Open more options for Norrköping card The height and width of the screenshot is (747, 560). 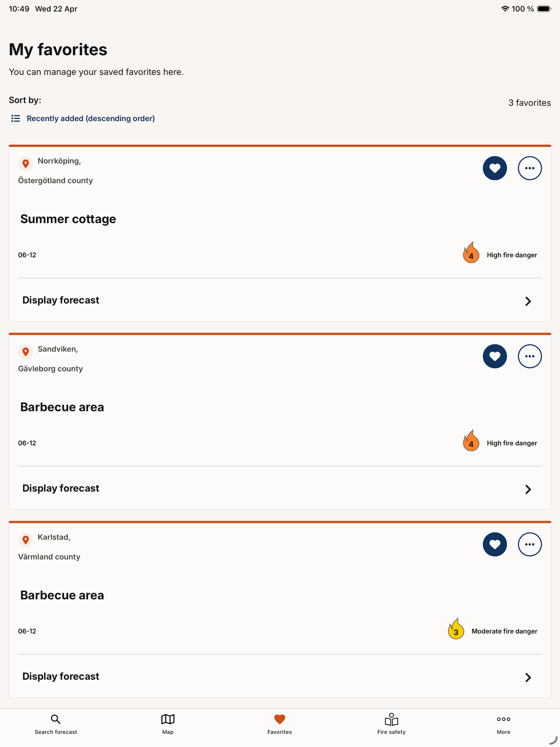coord(530,168)
